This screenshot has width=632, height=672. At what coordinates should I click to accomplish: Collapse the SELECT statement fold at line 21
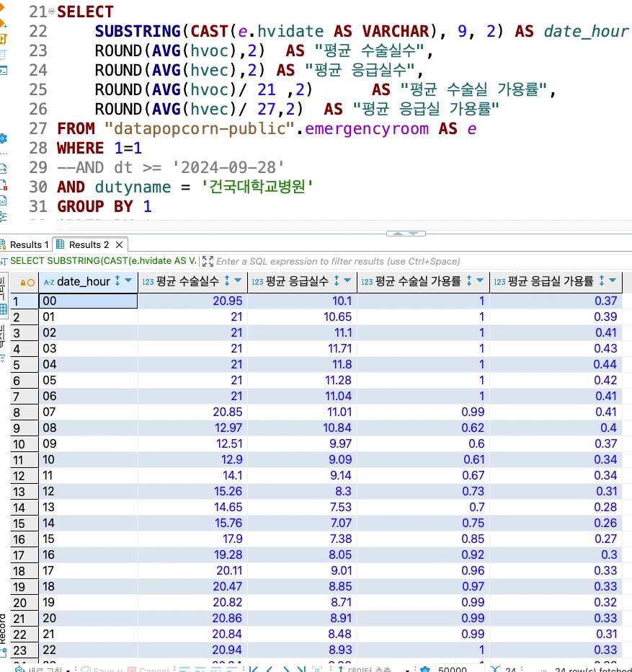tap(51, 12)
